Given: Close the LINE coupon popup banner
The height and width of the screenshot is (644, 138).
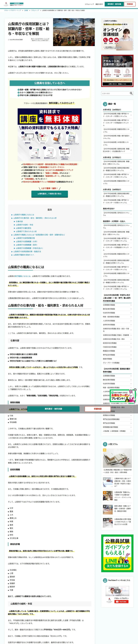Looking at the screenshot, I should pyautogui.click(x=135, y=390).
